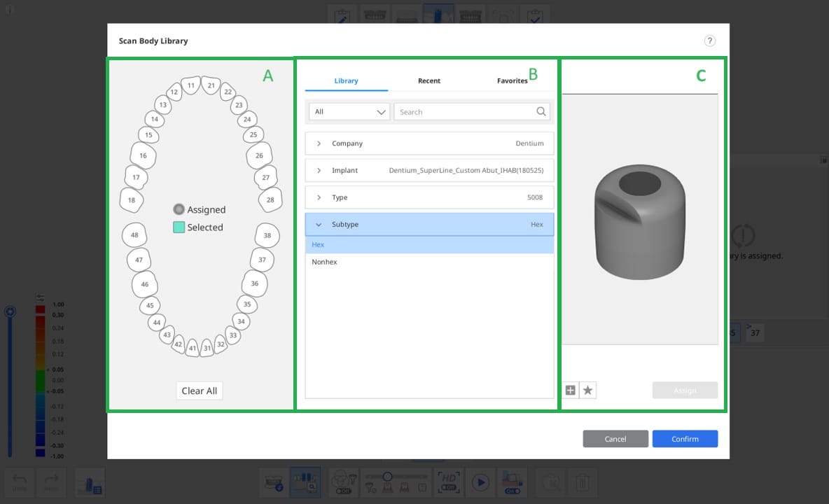The height and width of the screenshot is (504, 829).
Task: Click the red swatch on deviation color bar
Action: 40,309
